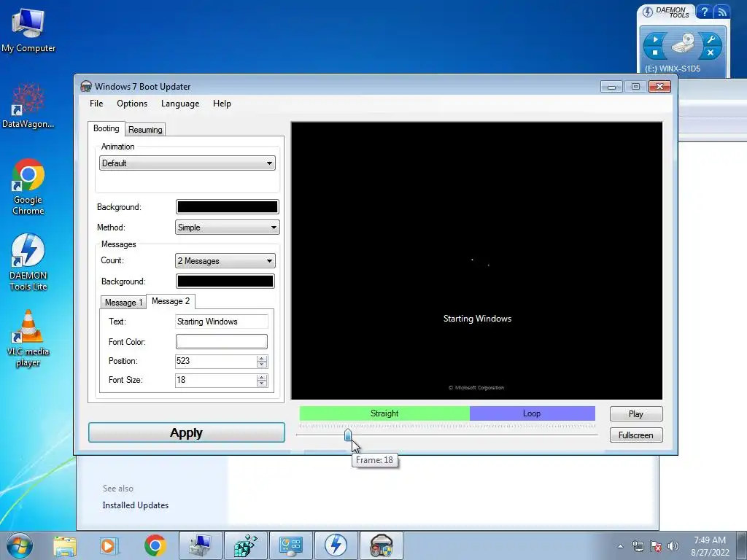
Task: Open the network tray icon
Action: coord(638,546)
